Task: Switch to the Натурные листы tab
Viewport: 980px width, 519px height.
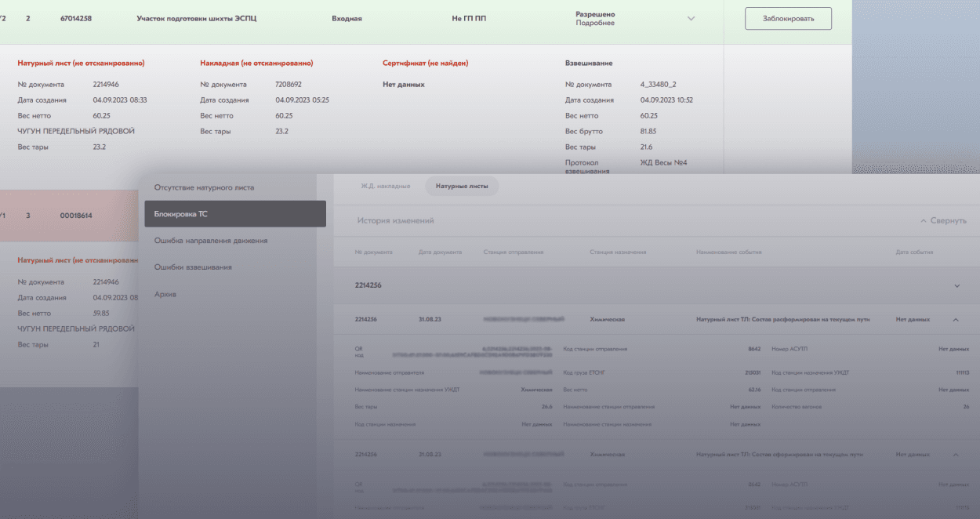Action: 461,186
